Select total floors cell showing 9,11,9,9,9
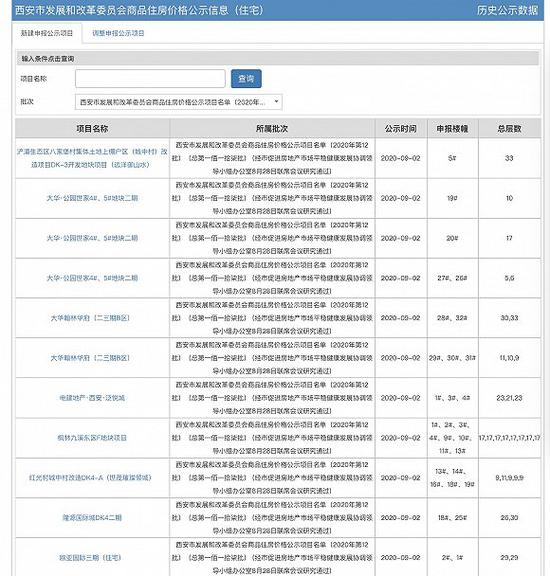The height and width of the screenshot is (576, 550). [509, 478]
